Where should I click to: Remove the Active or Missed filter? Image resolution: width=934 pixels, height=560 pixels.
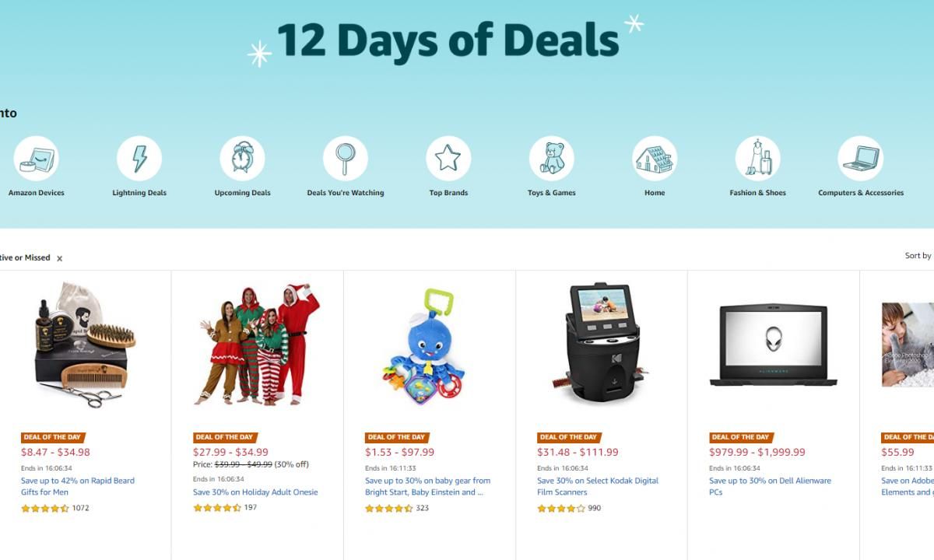[x=59, y=258]
